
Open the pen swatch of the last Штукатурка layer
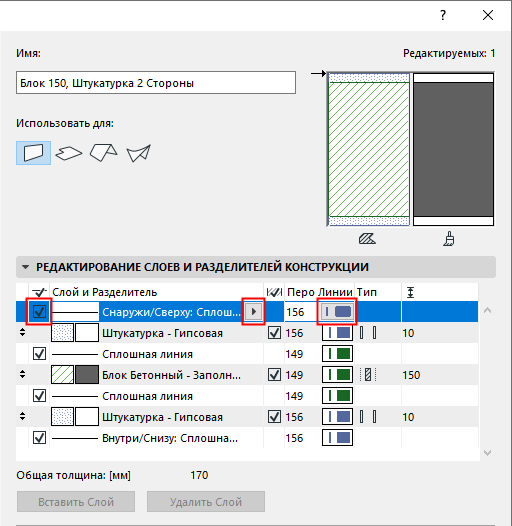[x=337, y=417]
